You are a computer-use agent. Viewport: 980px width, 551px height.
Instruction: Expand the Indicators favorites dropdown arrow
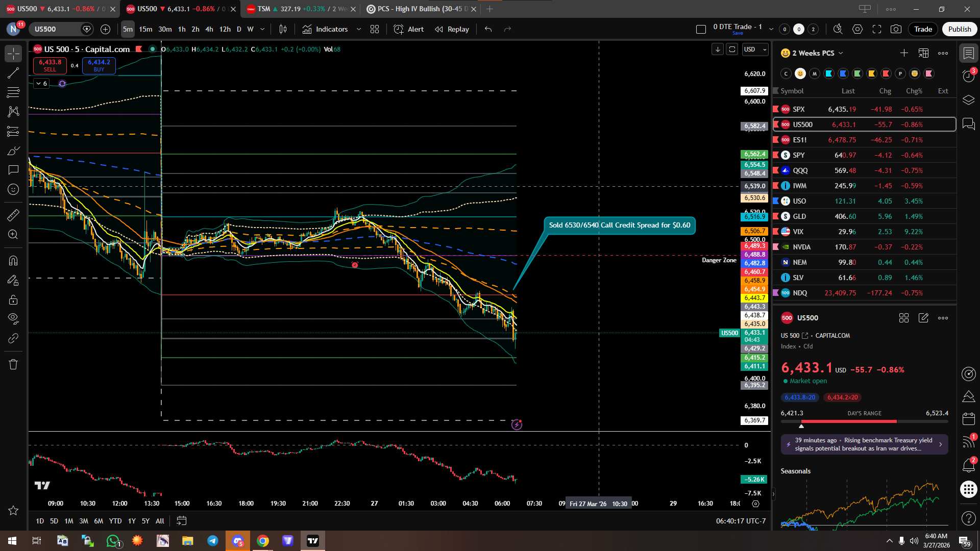coord(359,29)
